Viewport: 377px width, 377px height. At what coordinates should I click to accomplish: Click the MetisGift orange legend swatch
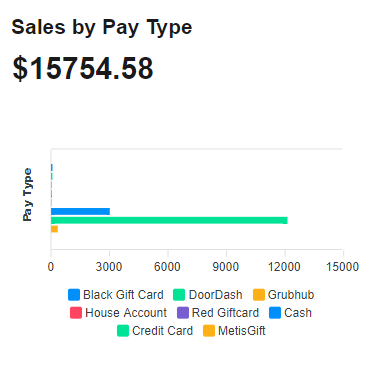(209, 331)
